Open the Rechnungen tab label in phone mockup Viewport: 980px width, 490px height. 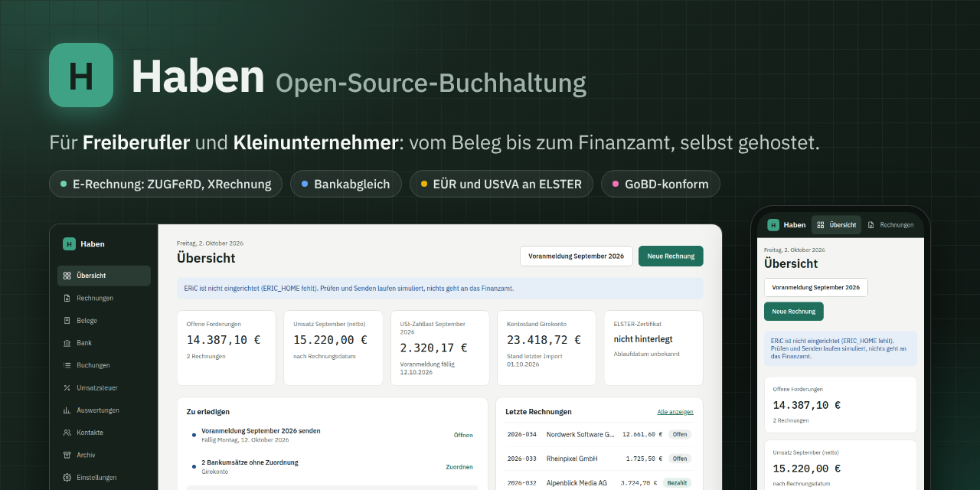[x=897, y=225]
